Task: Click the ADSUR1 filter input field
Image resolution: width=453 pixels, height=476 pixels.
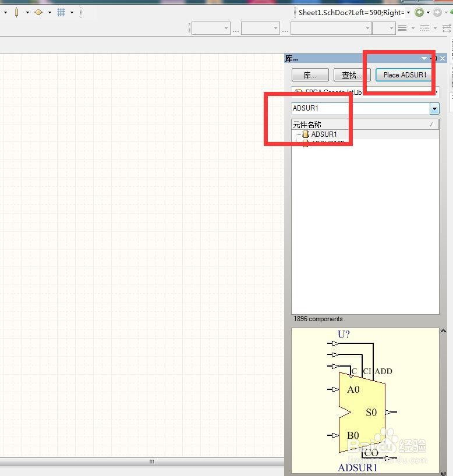Action: [360, 108]
